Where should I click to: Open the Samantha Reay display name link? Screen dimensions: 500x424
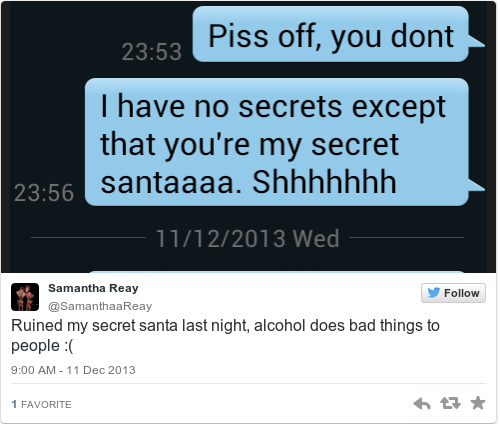93,288
